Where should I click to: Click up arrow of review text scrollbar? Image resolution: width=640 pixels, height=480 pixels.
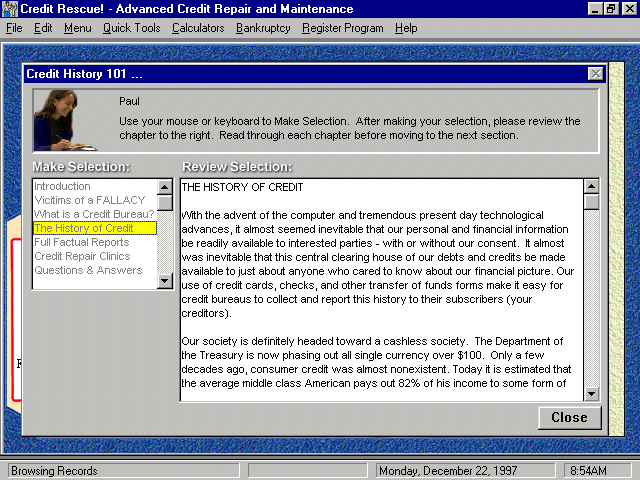[591, 186]
